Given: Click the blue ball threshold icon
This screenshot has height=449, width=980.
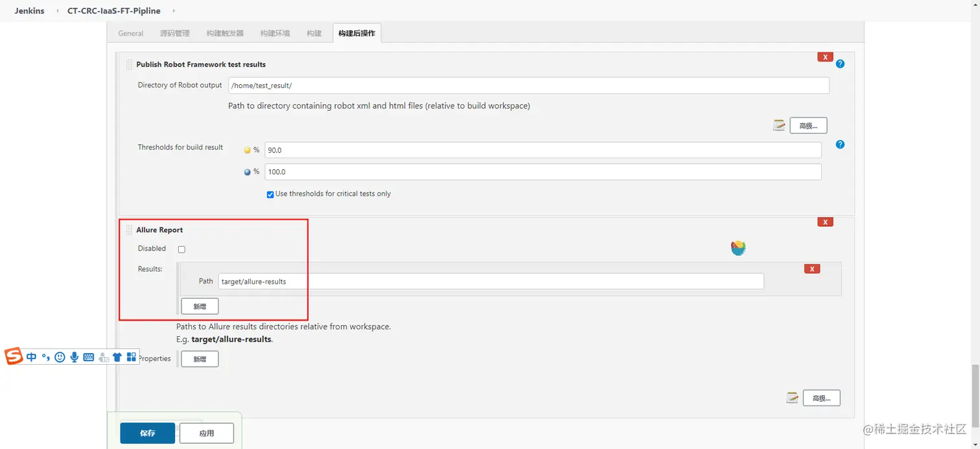Looking at the screenshot, I should pyautogui.click(x=247, y=172).
